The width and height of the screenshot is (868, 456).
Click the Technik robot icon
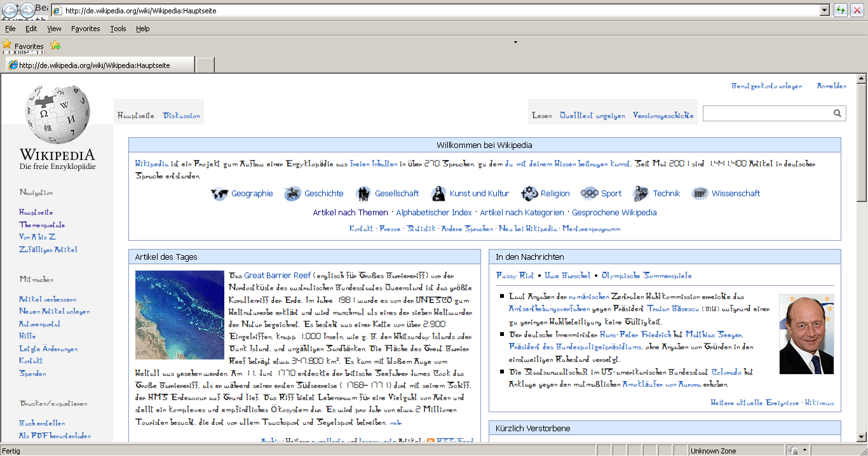click(641, 194)
